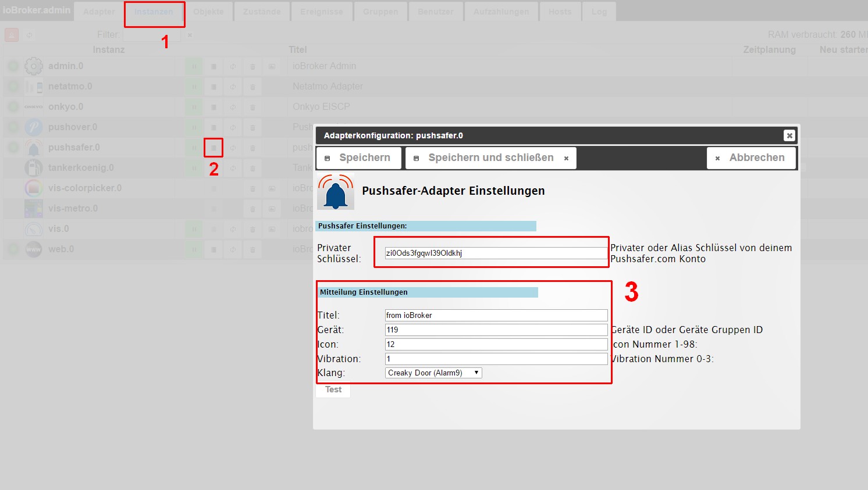
Task: Switch to the Adapter tab
Action: tap(99, 12)
